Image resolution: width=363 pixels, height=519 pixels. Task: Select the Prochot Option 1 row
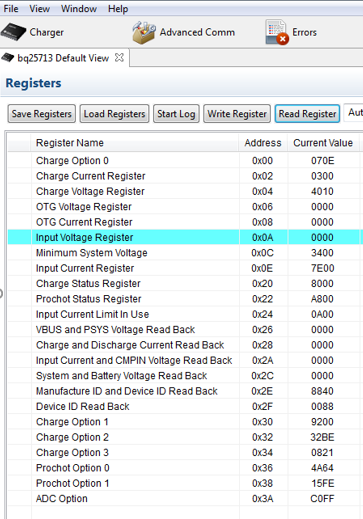pos(184,483)
